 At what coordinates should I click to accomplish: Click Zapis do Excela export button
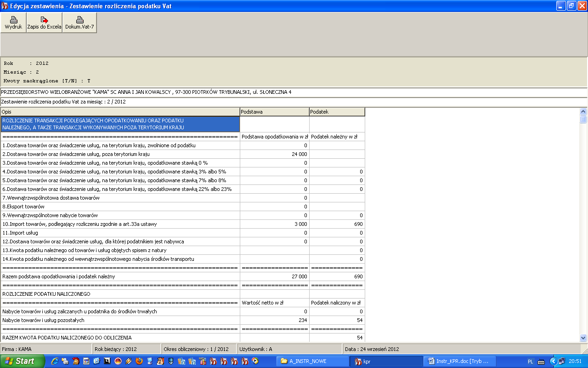point(44,23)
